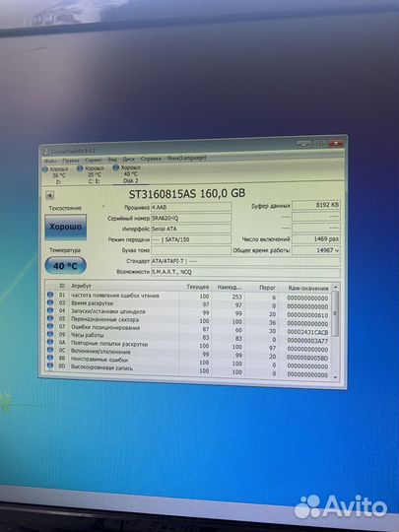Sort by the Порог column header

267,288
